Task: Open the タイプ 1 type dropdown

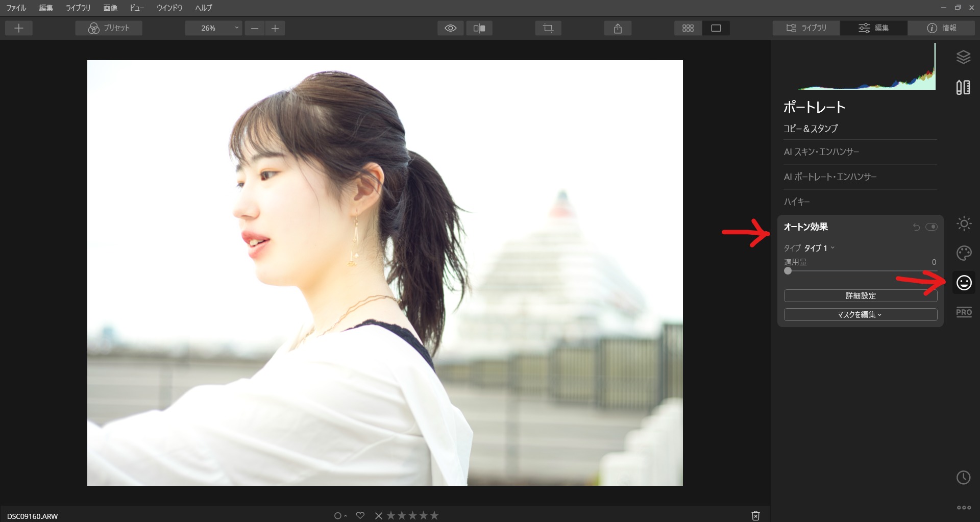Action: click(x=819, y=248)
